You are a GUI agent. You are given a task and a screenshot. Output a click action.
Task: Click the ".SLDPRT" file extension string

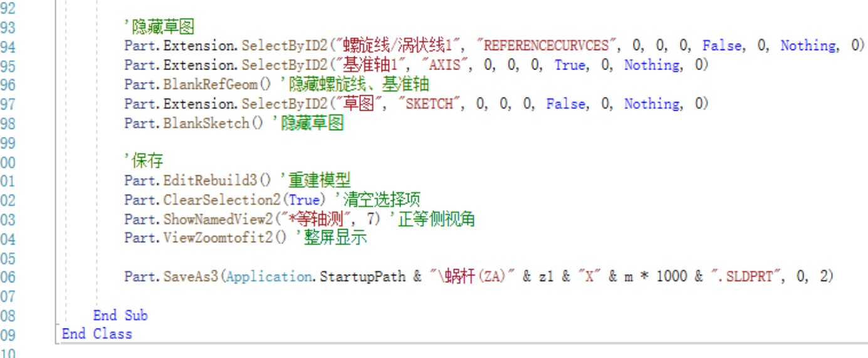pos(745,277)
